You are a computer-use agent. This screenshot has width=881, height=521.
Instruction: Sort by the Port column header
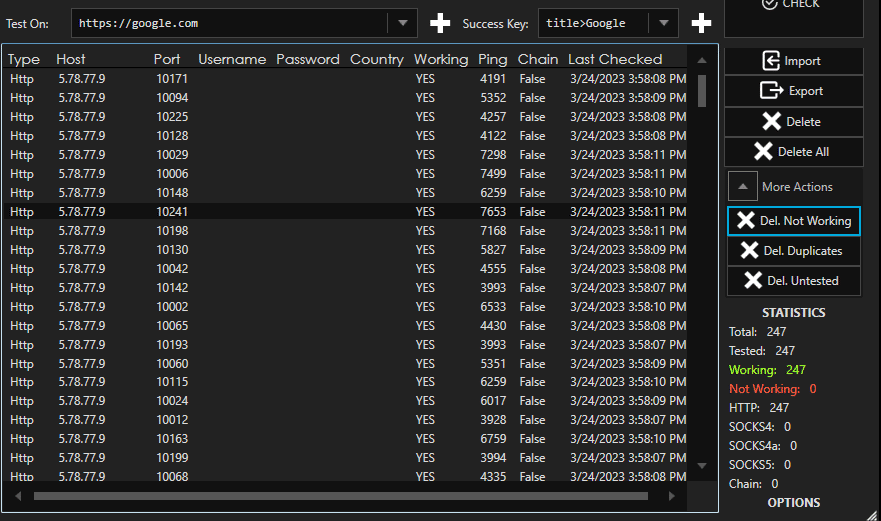[167, 59]
